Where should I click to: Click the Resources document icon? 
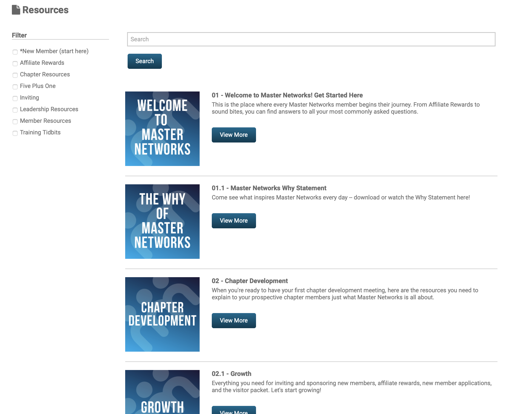point(16,10)
